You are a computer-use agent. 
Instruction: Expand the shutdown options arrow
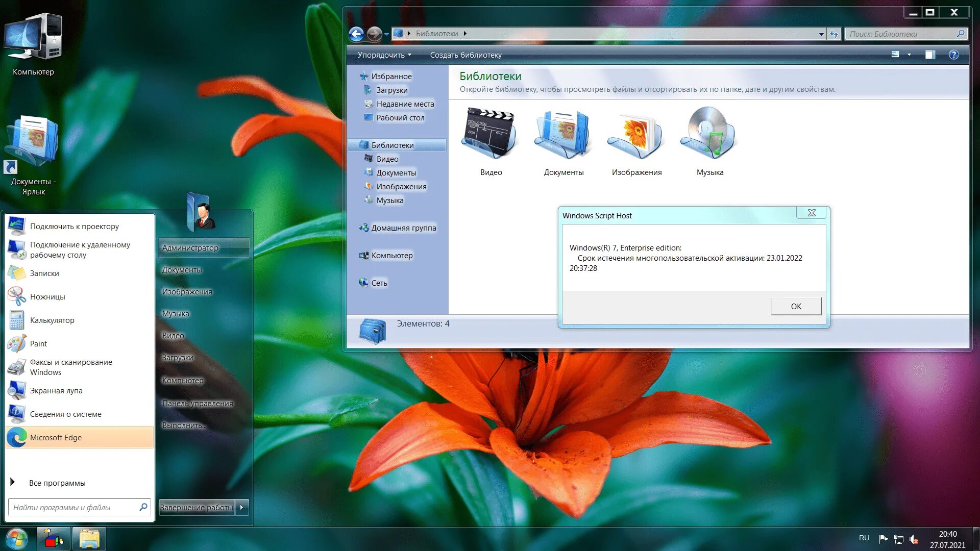point(242,507)
